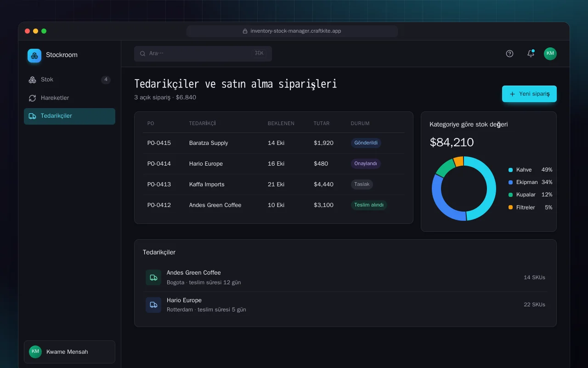Click the truck icon for Andes Green Coffee
This screenshot has height=368, width=588.
click(153, 277)
